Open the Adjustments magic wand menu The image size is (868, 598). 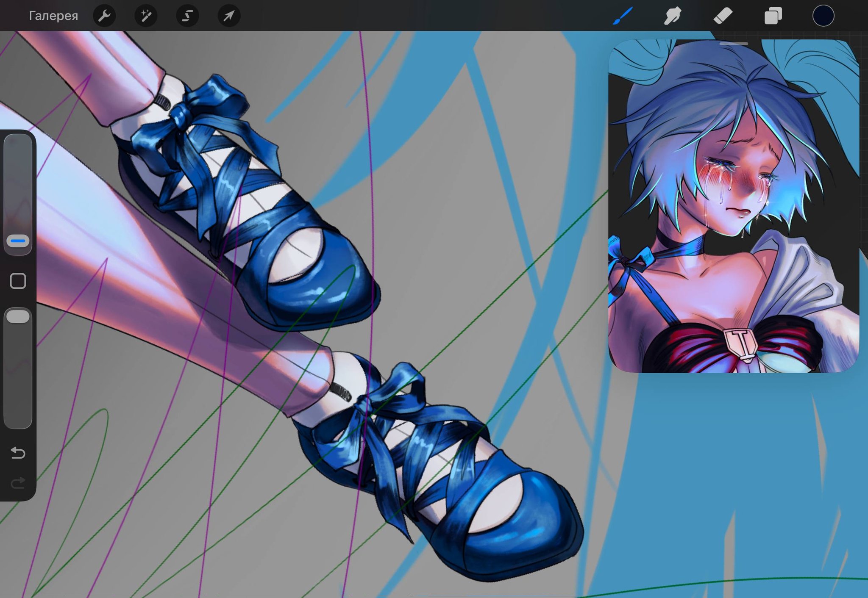146,16
